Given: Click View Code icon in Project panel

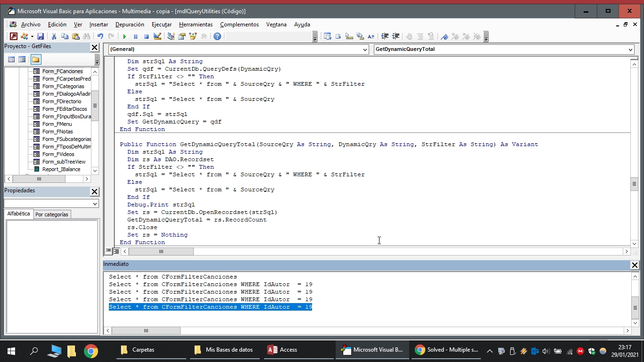Looking at the screenshot, I should 11,59.
